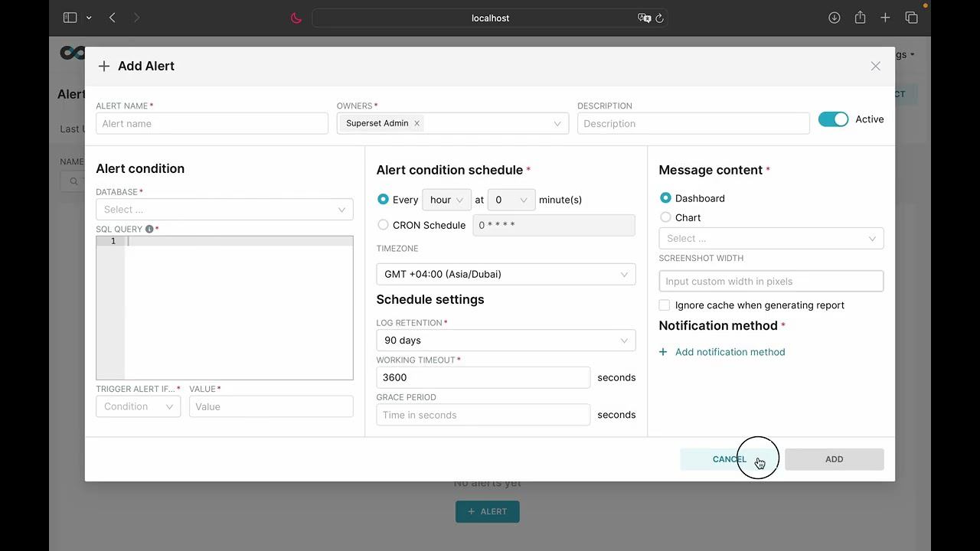Click the SQL Query info icon
Viewport: 980px width, 551px height.
pos(149,229)
